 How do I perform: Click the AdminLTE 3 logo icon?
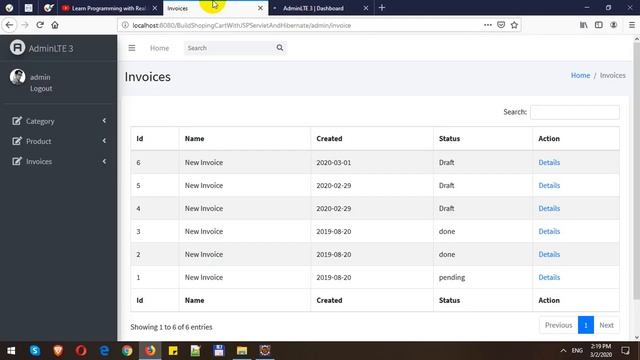(17, 47)
